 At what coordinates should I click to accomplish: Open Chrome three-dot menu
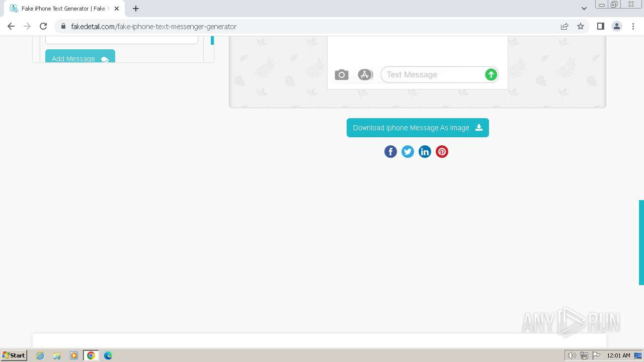[x=633, y=26]
